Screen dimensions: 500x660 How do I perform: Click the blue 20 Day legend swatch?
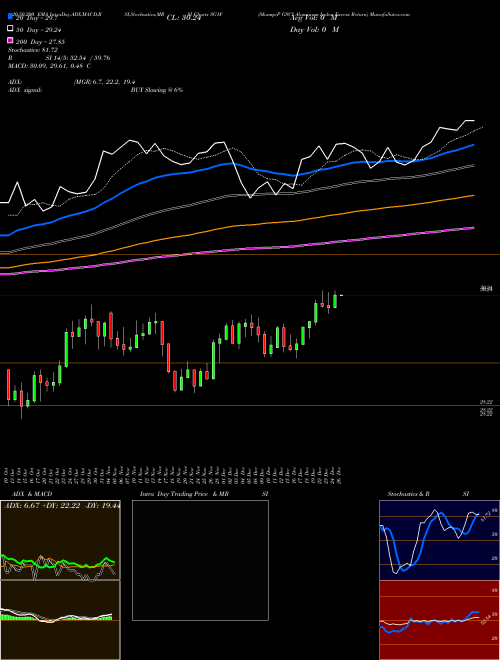tap(11, 16)
